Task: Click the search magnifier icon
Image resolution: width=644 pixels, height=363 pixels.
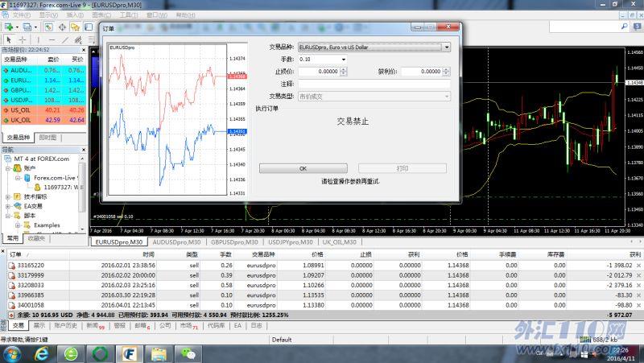Action: 625,27
